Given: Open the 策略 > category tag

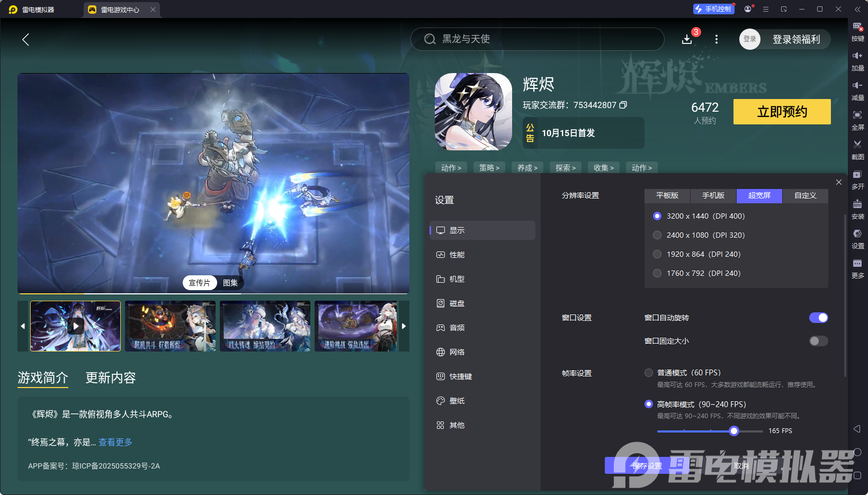Looking at the screenshot, I should [489, 168].
